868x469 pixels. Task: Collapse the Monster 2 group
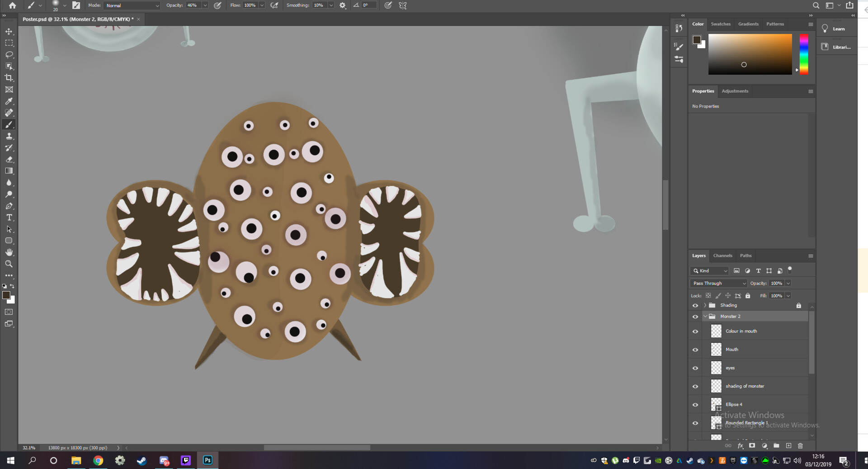[x=705, y=317]
